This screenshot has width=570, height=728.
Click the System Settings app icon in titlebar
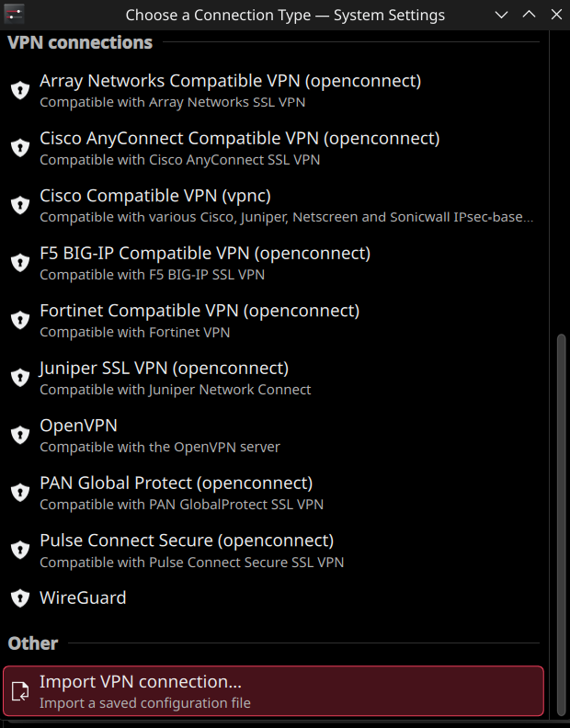(14, 14)
